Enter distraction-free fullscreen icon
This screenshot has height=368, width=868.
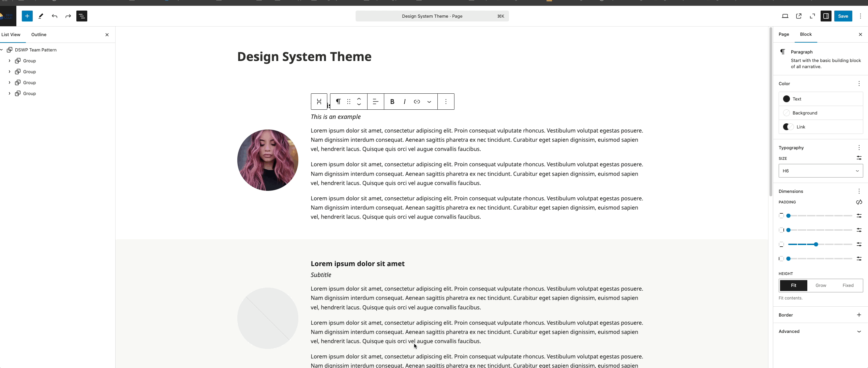point(812,16)
